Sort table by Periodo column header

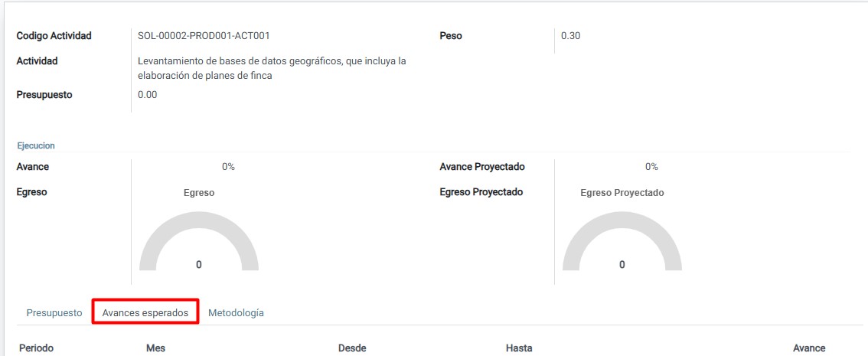pyautogui.click(x=36, y=348)
